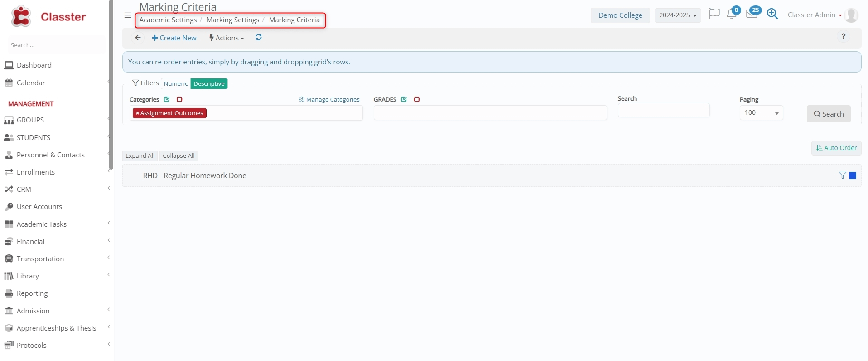Click the Manage Categories link

(329, 100)
